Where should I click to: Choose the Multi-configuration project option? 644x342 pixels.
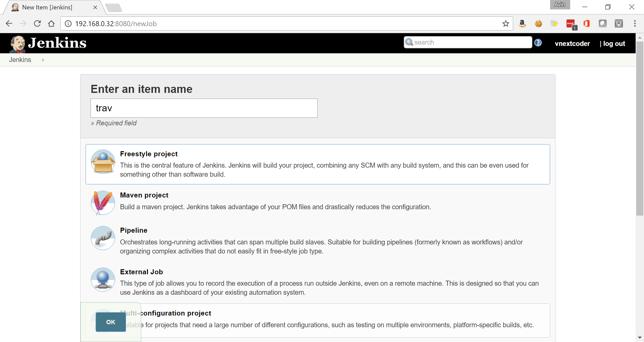[x=318, y=320]
